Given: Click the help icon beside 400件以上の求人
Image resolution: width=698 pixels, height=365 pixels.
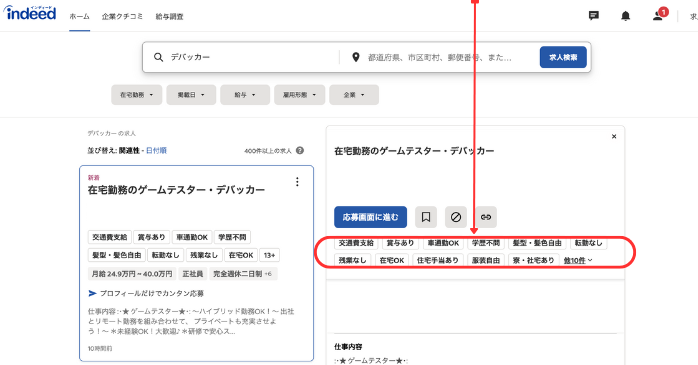Looking at the screenshot, I should 300,150.
